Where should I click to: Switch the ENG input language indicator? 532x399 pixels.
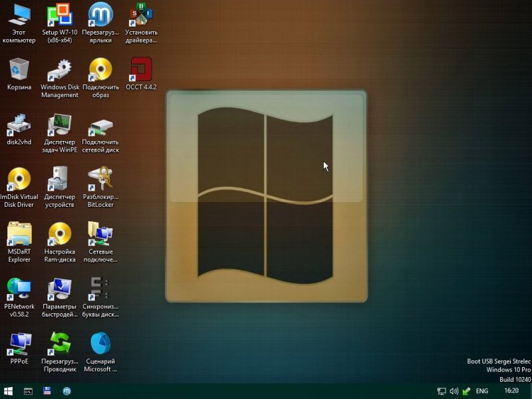coord(481,391)
